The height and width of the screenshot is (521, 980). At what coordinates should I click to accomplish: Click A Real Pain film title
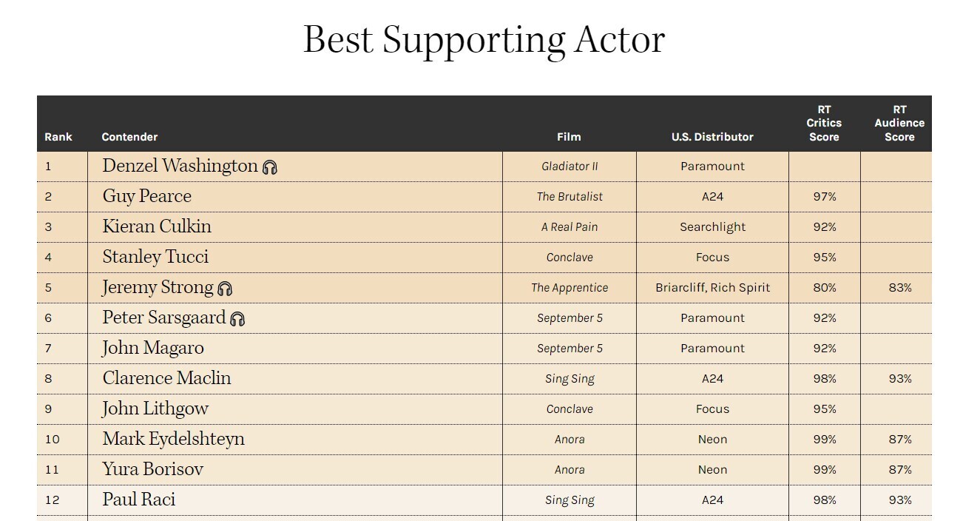[570, 227]
